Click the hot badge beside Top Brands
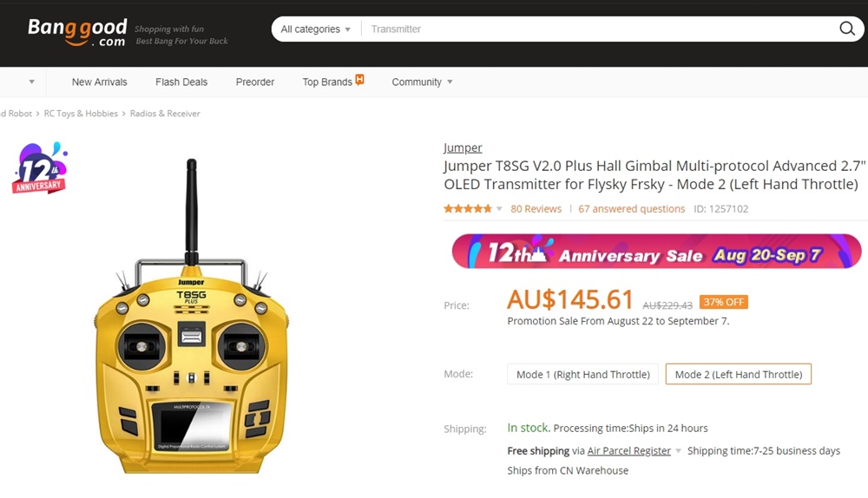This screenshot has height=498, width=868. coord(360,80)
